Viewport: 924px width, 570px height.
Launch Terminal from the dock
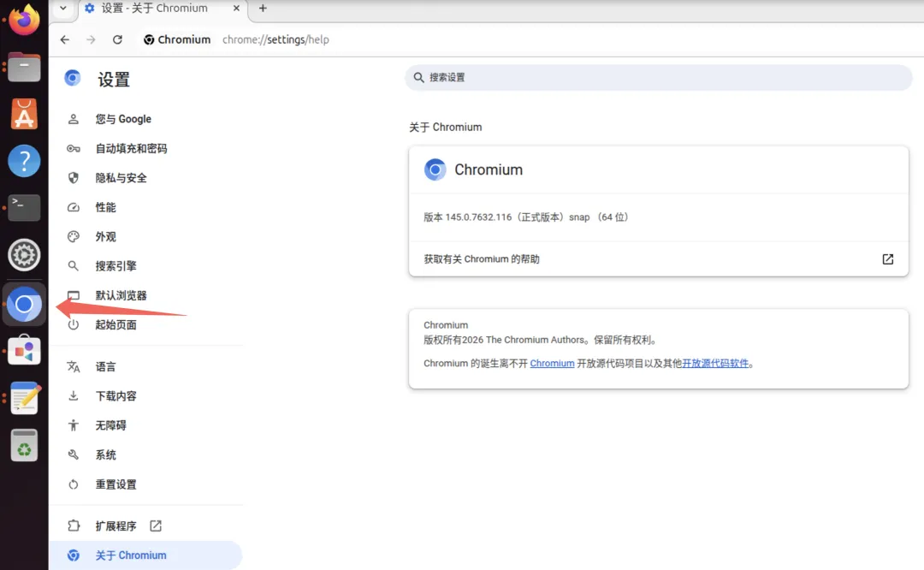click(24, 207)
